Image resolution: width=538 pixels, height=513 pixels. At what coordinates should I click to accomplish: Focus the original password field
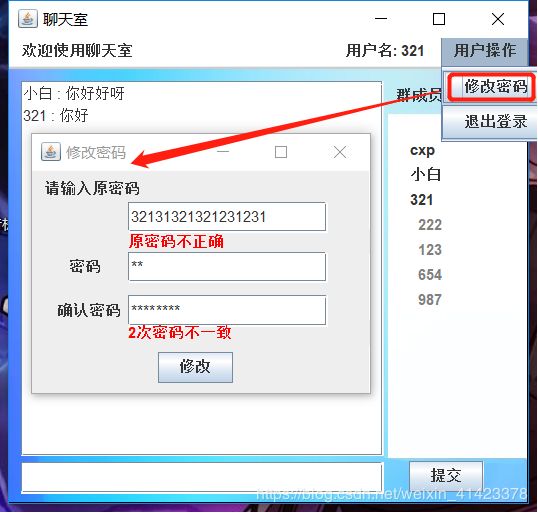pyautogui.click(x=227, y=217)
